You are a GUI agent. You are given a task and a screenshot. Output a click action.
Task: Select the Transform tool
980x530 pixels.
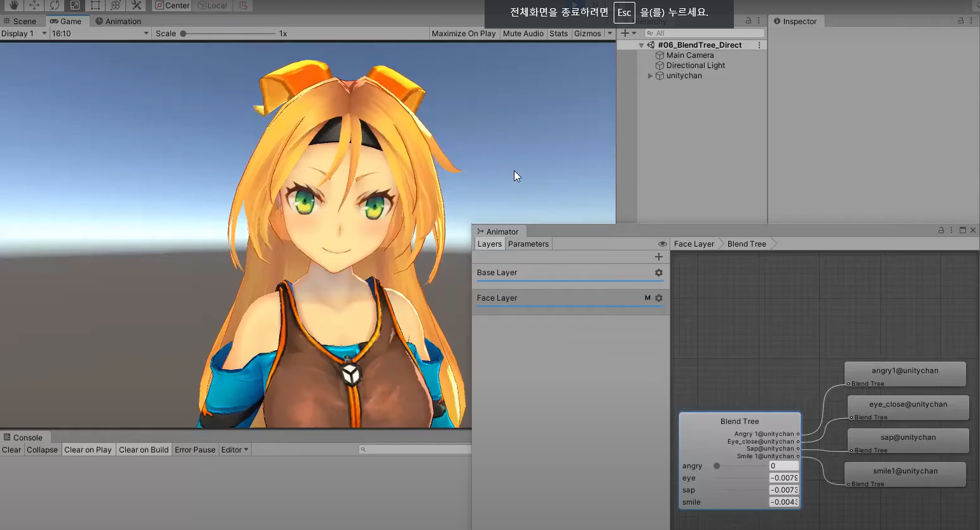(115, 5)
